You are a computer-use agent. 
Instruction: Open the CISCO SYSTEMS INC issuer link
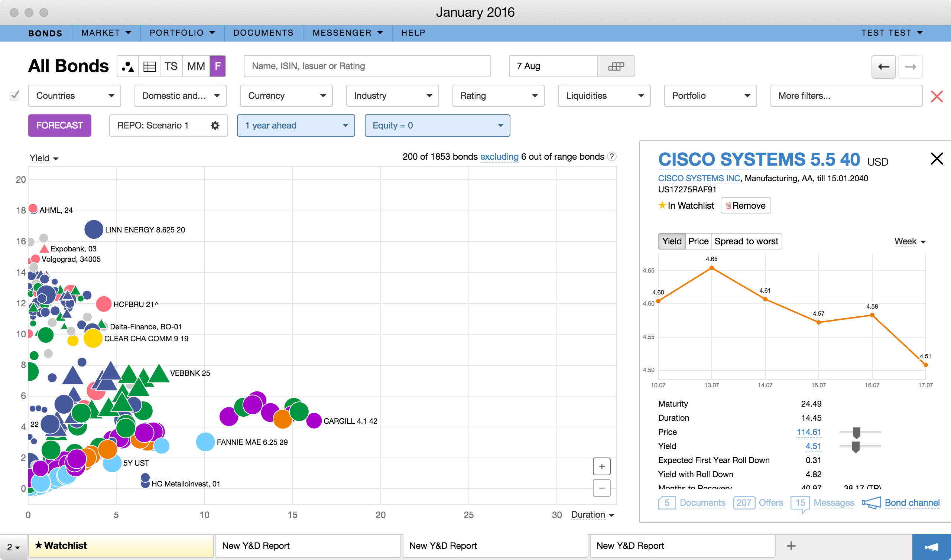(699, 178)
